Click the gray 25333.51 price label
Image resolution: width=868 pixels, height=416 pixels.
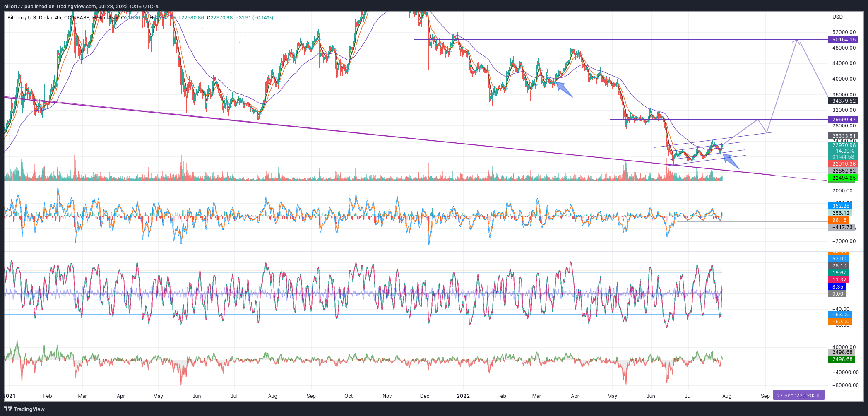(x=843, y=136)
